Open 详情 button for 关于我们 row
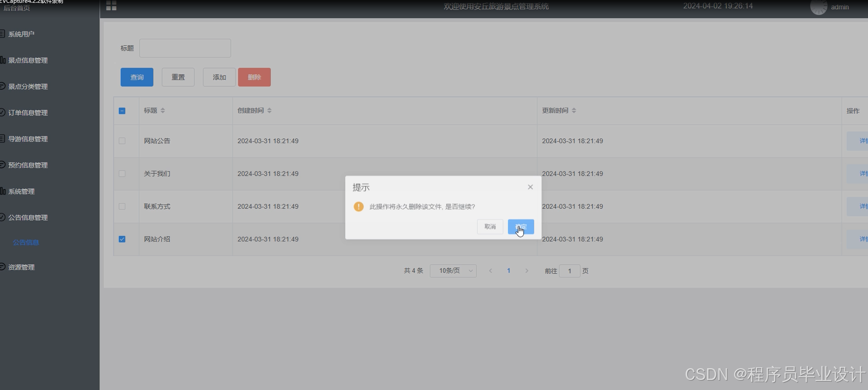868x390 pixels. (858, 173)
